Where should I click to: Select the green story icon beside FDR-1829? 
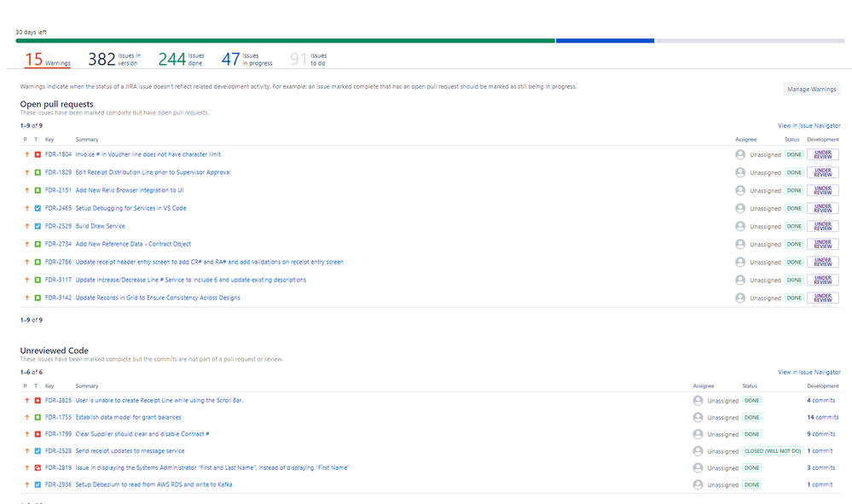pos(38,172)
